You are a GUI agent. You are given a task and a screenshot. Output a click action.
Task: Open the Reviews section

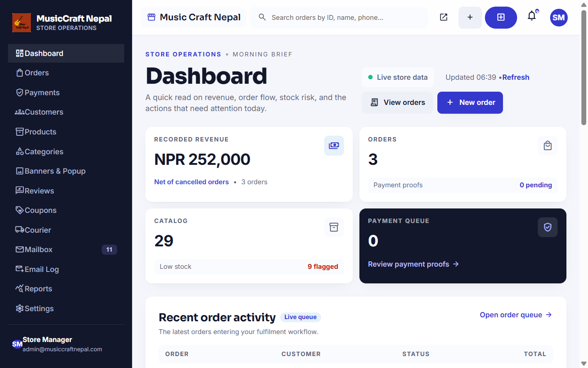[x=66, y=191]
